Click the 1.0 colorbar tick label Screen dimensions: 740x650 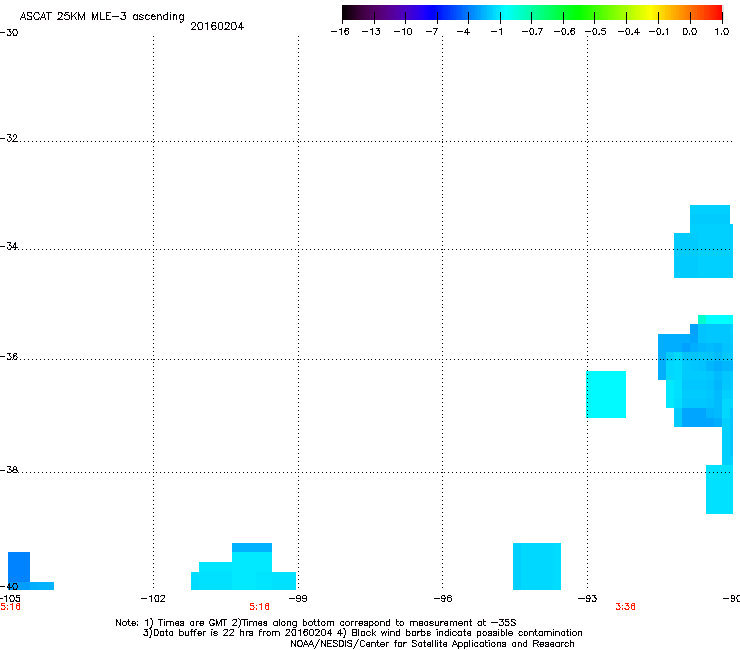pos(722,32)
